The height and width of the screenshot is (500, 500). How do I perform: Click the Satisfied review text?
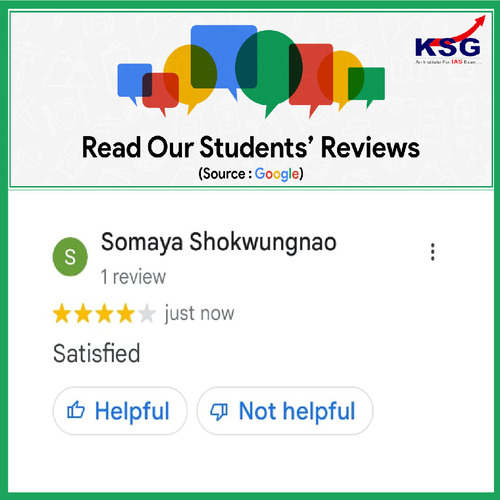pos(96,353)
